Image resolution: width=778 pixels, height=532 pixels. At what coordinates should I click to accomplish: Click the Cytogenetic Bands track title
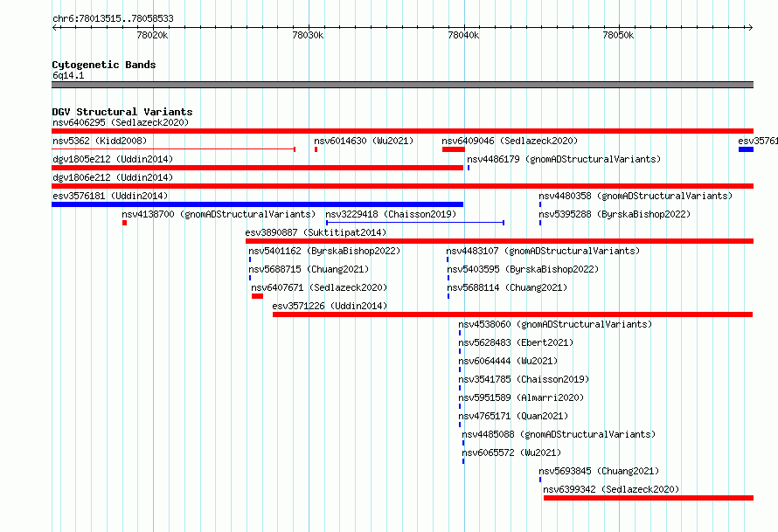pos(104,65)
